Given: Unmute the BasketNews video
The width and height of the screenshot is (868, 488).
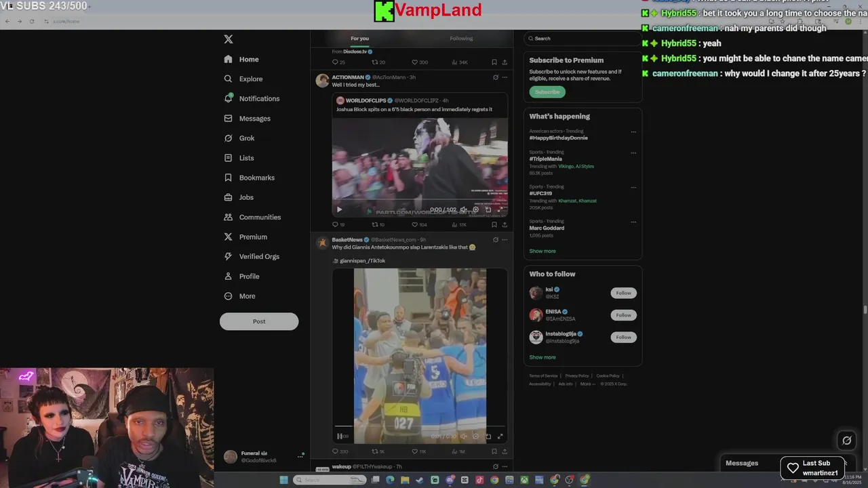Looking at the screenshot, I should (463, 436).
